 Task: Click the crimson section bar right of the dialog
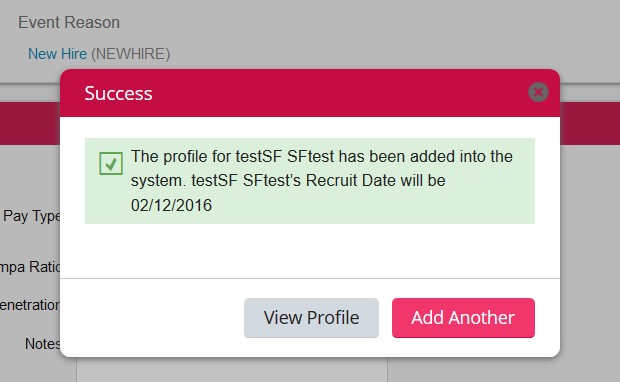[x=590, y=123]
